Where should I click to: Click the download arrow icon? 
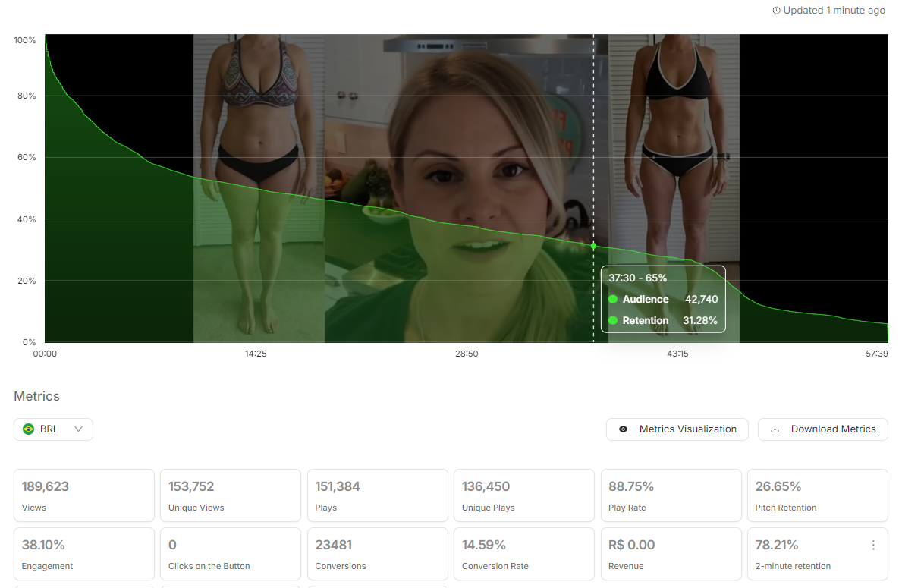(x=775, y=429)
